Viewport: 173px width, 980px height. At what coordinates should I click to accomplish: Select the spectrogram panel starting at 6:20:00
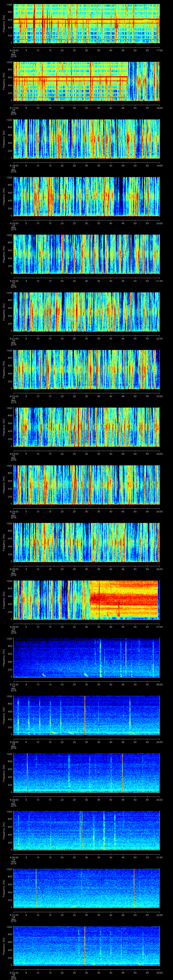tap(86, 254)
